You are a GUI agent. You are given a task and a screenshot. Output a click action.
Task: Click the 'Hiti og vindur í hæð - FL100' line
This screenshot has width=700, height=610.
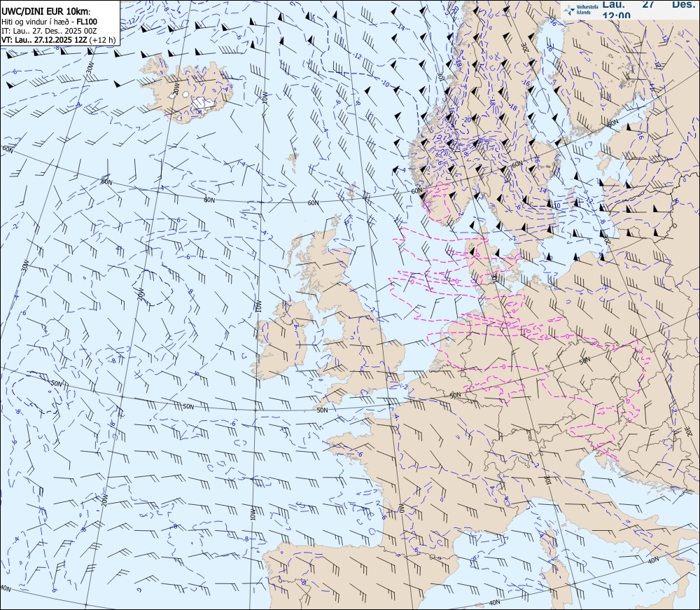(x=50, y=22)
